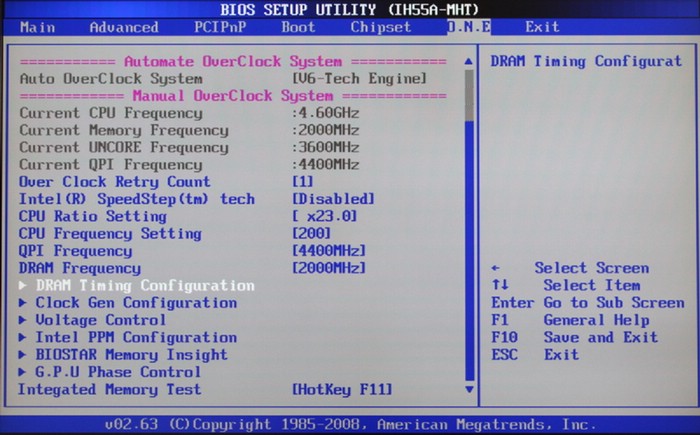The image size is (700, 435).
Task: Select Auto OverClock System label
Action: (111, 79)
